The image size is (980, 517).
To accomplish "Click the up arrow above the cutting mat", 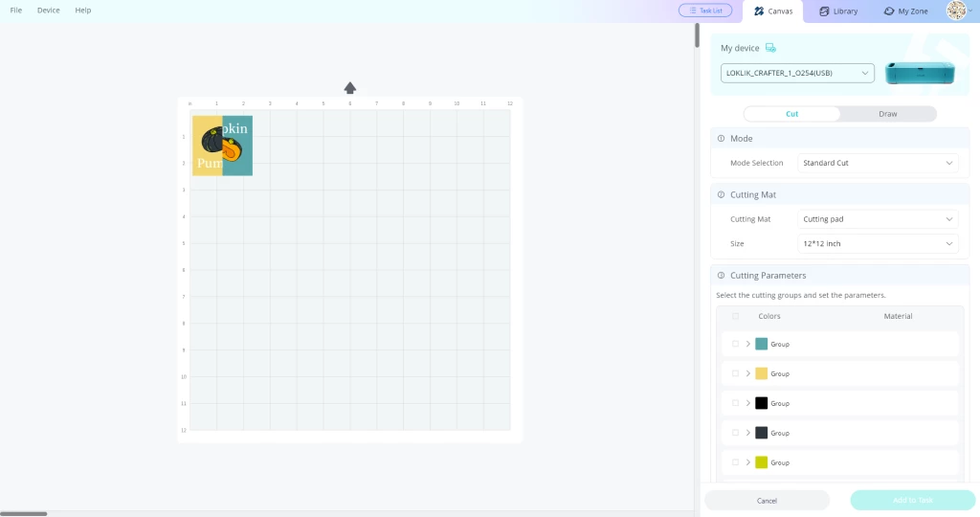I will pyautogui.click(x=350, y=87).
